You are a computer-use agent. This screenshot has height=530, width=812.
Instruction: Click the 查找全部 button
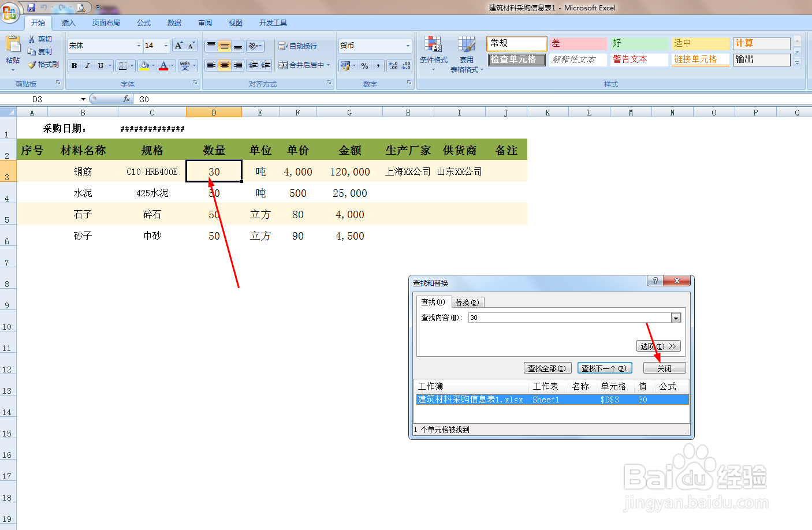coord(548,368)
